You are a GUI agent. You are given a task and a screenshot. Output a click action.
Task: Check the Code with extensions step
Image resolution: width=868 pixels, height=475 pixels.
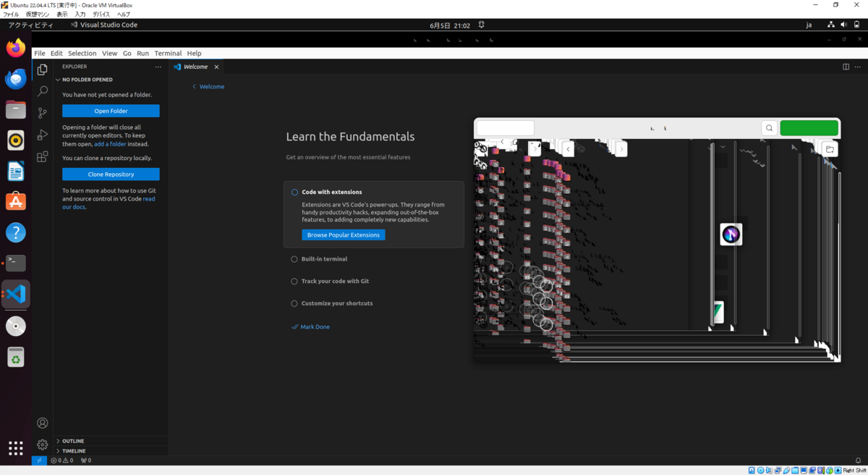pyautogui.click(x=294, y=192)
